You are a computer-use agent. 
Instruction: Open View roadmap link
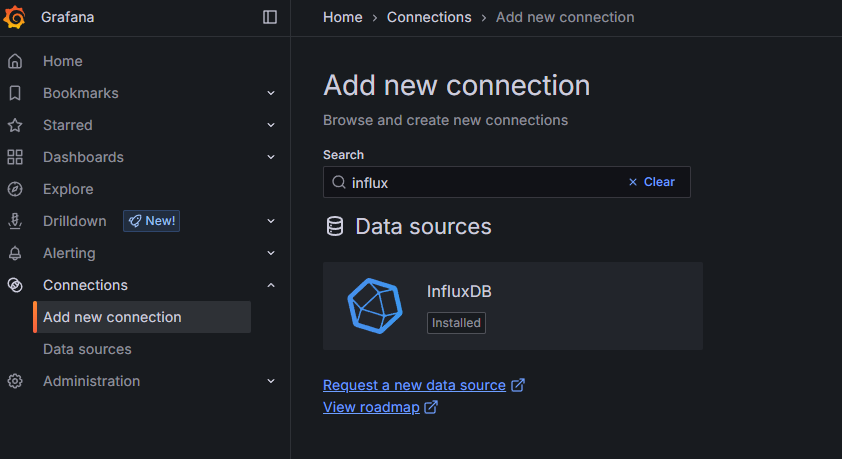coord(372,407)
